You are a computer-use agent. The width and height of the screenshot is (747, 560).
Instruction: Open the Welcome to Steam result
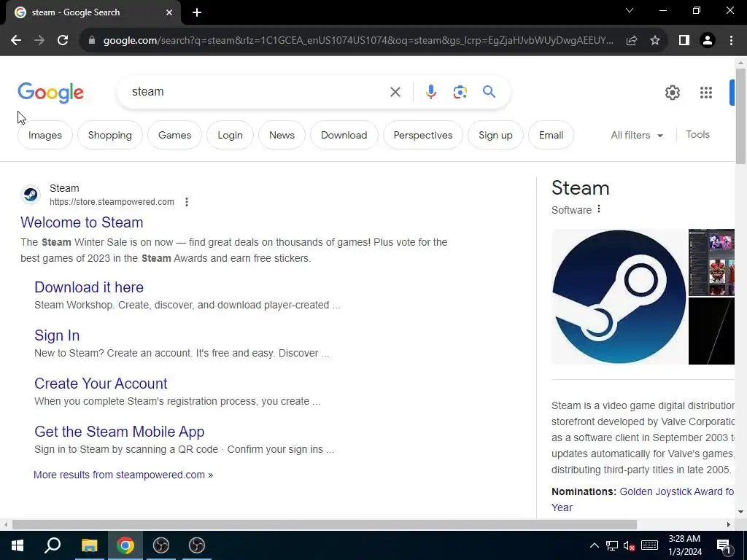(82, 222)
